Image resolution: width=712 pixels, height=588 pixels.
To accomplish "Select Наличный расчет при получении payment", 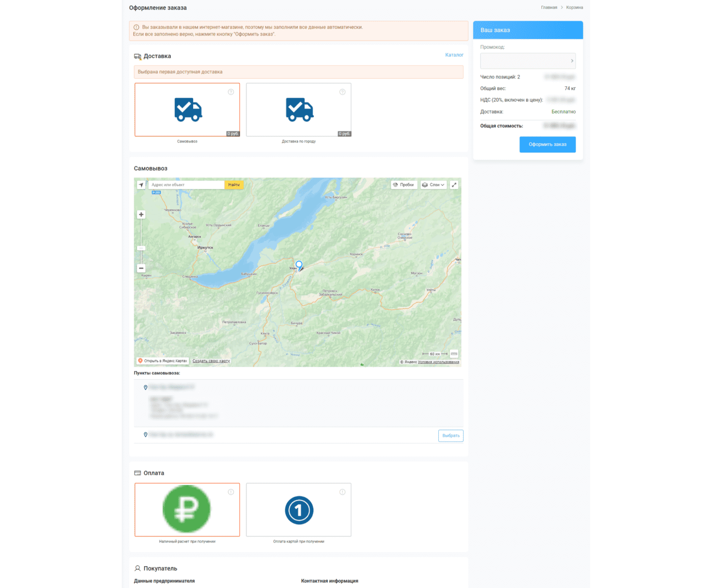I will [187, 510].
